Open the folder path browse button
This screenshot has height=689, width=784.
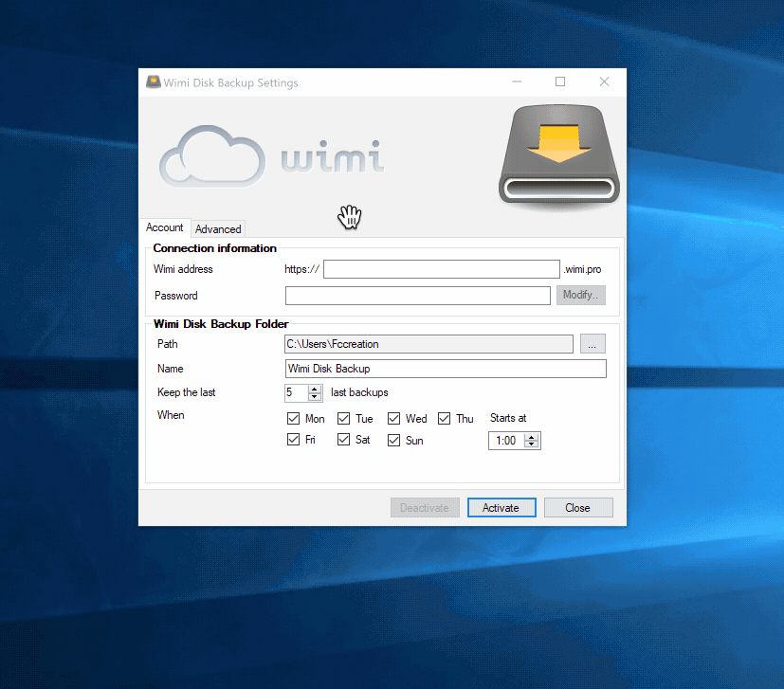(592, 344)
